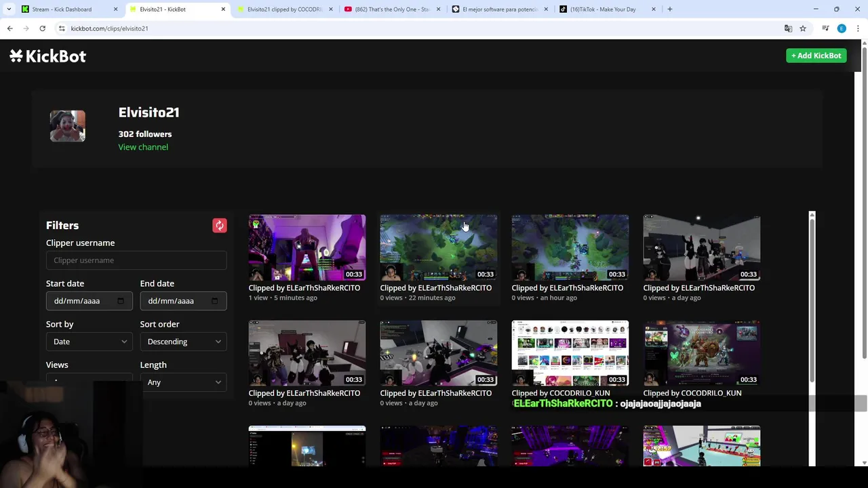The width and height of the screenshot is (868, 488).
Task: Click the Elvisito21 channel name heading
Action: [x=149, y=113]
